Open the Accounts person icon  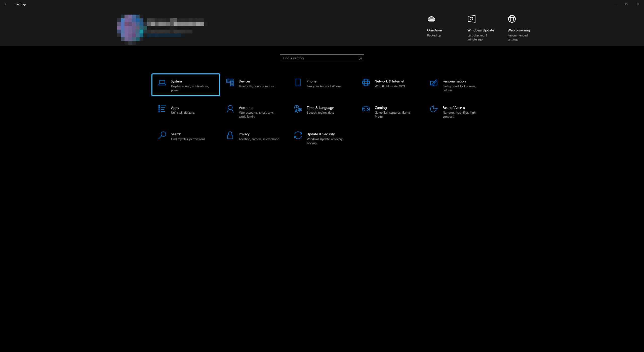pos(230,109)
